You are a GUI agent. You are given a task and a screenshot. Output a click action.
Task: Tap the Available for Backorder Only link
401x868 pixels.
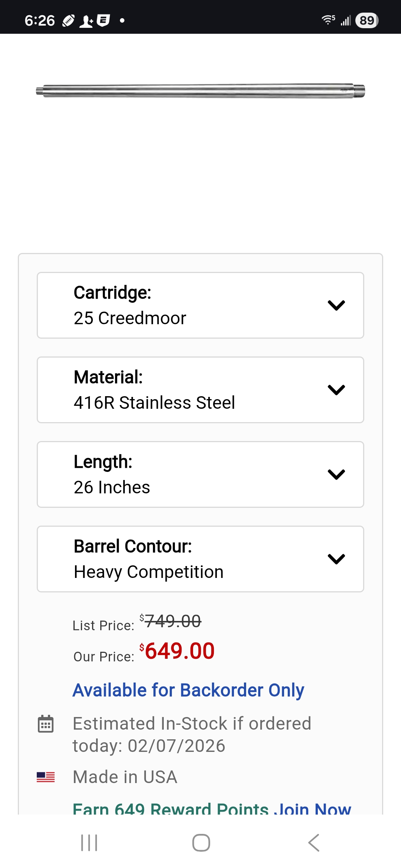coord(188,690)
